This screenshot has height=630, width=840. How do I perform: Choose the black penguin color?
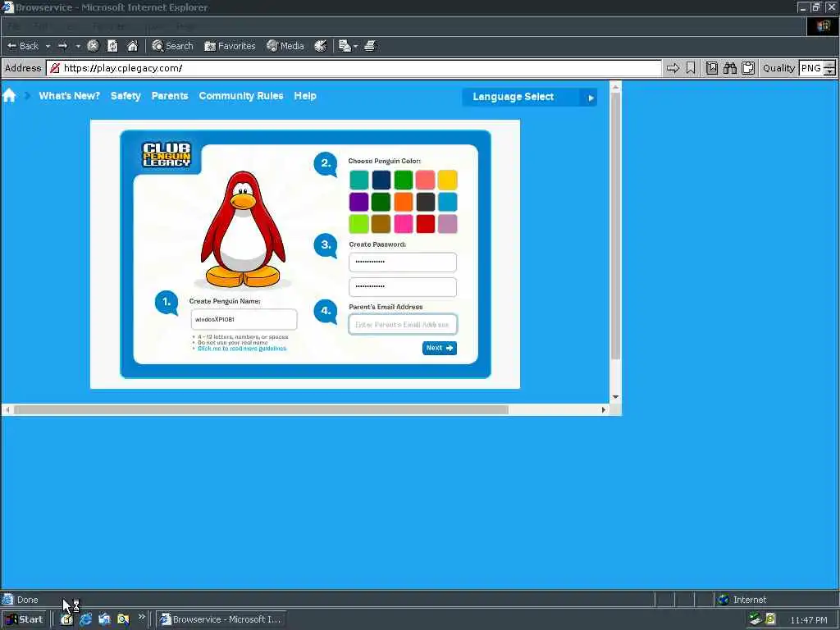coord(426,202)
